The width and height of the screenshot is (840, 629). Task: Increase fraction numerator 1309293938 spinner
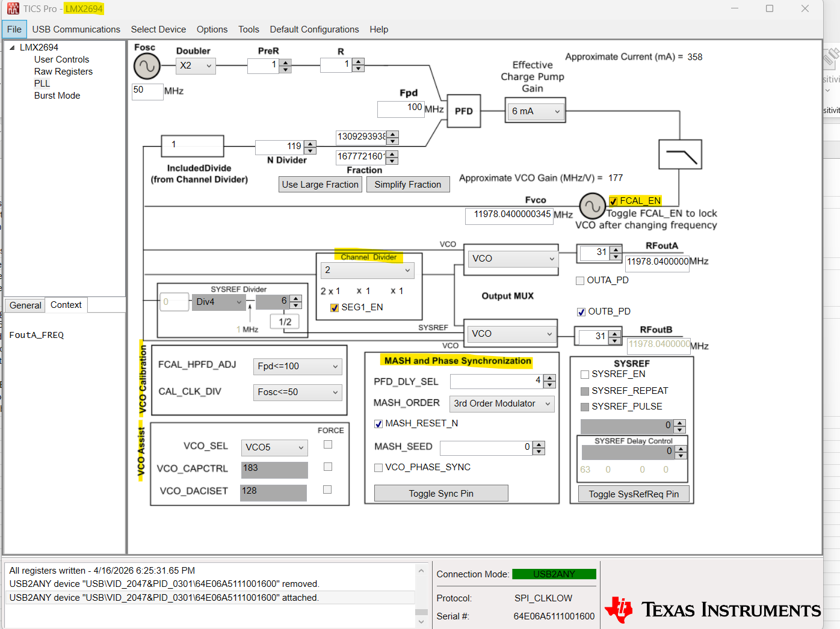pos(393,134)
